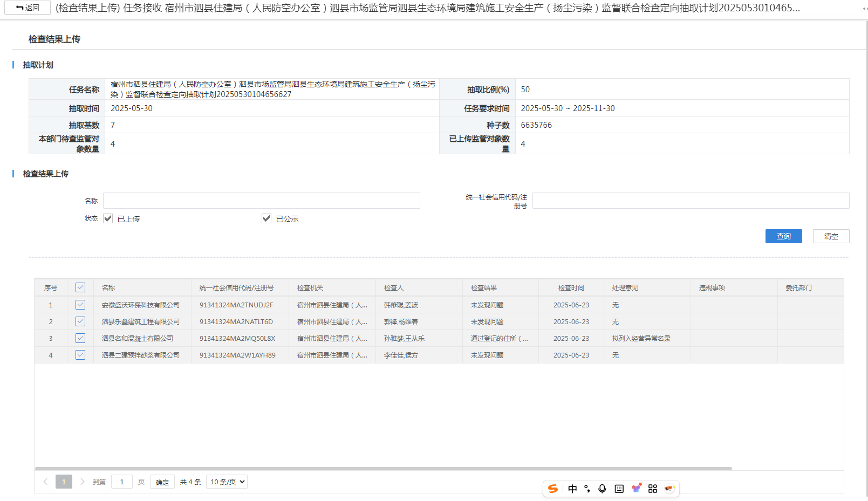
Task: Click company name 泗县二建预拌砂浆有限公司
Action: coord(141,355)
